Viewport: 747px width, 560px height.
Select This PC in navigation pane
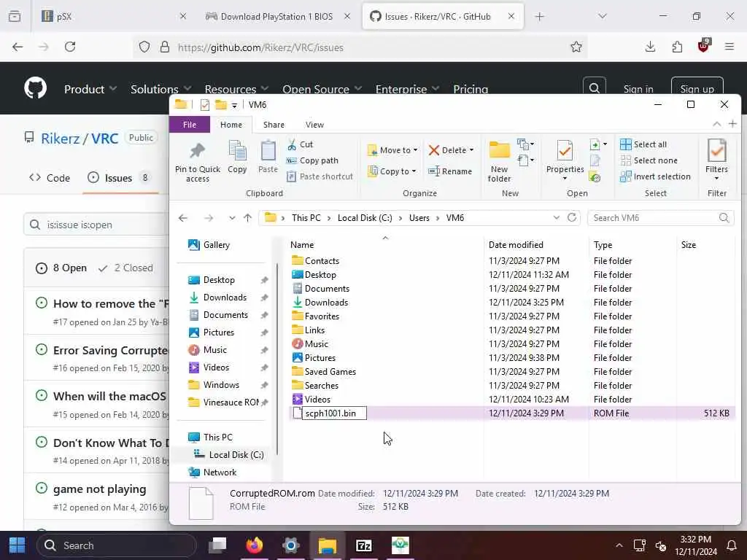tap(210, 437)
